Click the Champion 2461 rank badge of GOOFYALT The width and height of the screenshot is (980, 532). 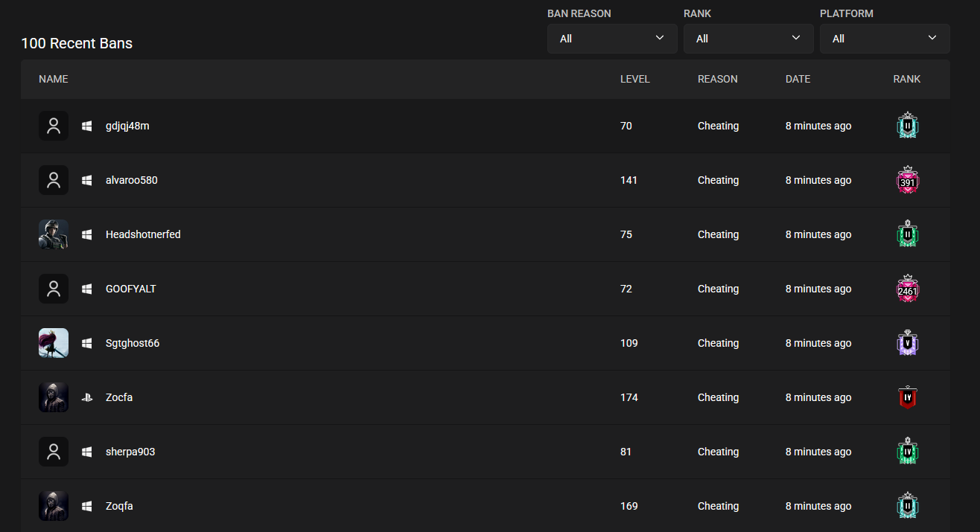point(908,289)
